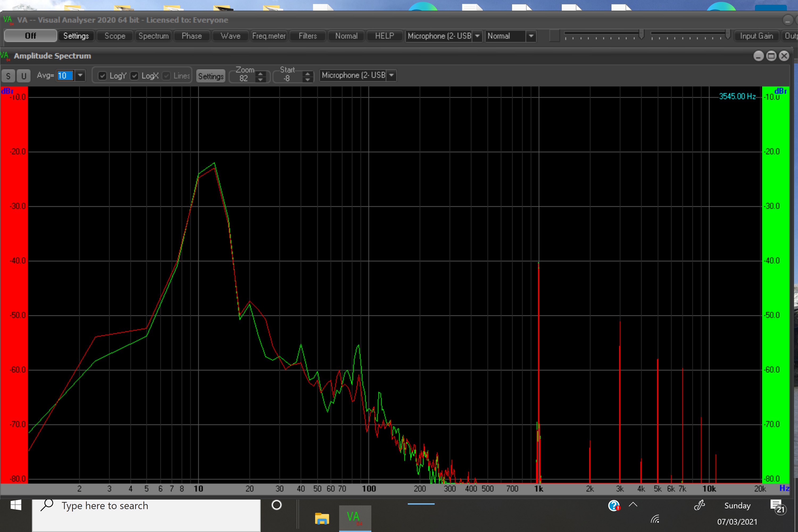Click the Normal toolbar button
The image size is (798, 532).
[346, 36]
